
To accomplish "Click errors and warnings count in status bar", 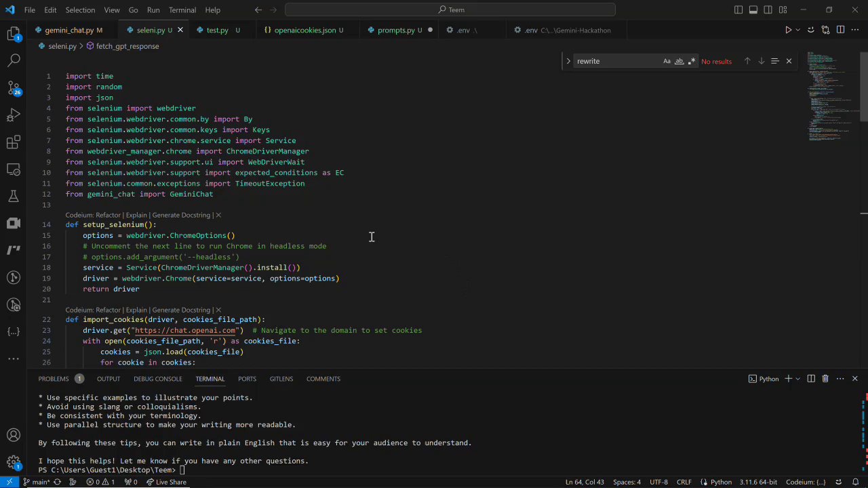I will coord(100,482).
